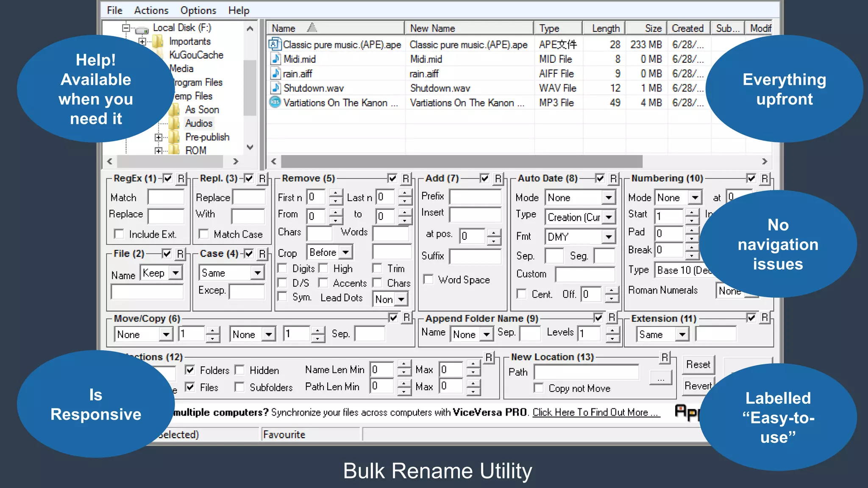Click the Vartiations On The Kanon MP3 icon
The image size is (868, 488).
coord(275,102)
